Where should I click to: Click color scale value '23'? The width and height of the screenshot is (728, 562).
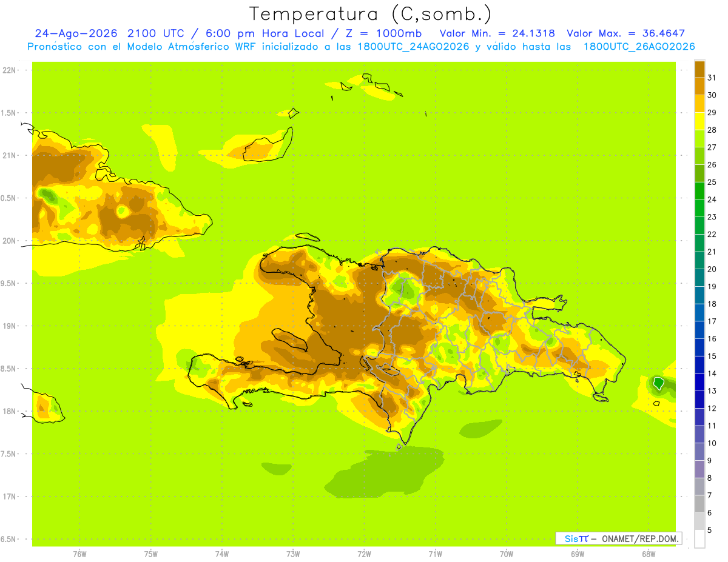[712, 217]
